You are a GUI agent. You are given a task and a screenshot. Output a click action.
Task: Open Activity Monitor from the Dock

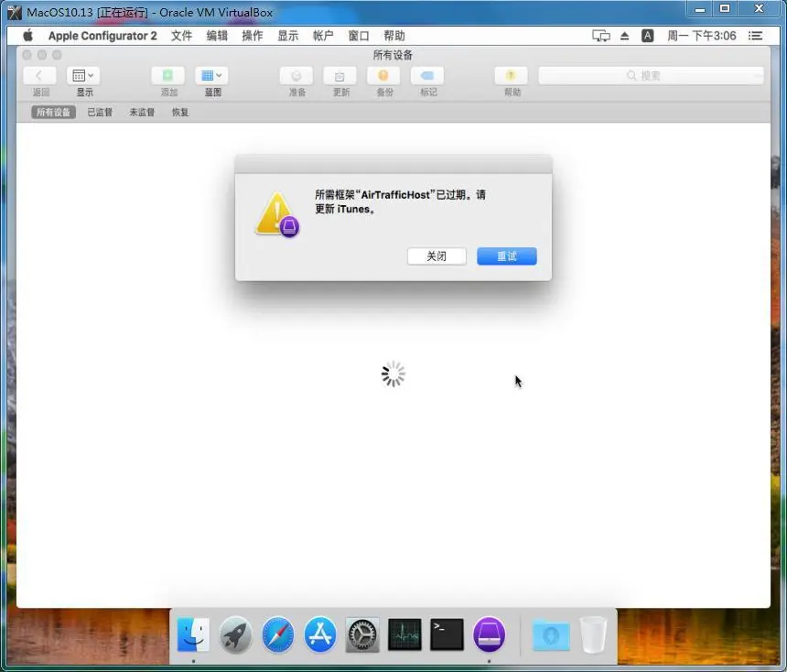point(405,634)
